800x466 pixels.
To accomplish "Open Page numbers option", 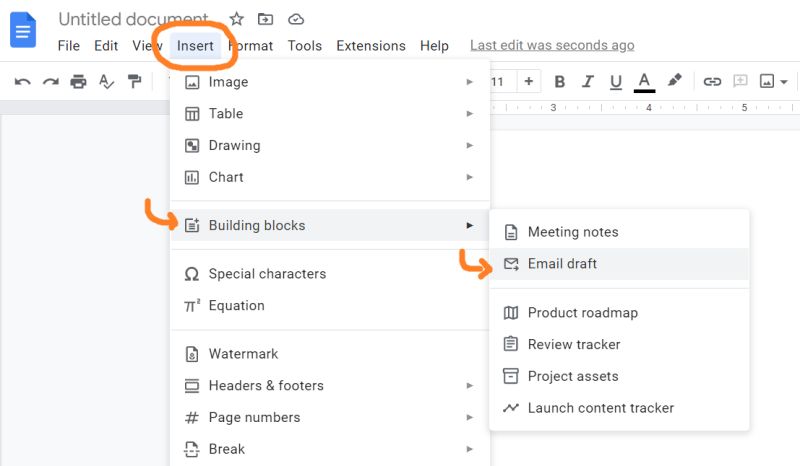I will click(x=330, y=417).
